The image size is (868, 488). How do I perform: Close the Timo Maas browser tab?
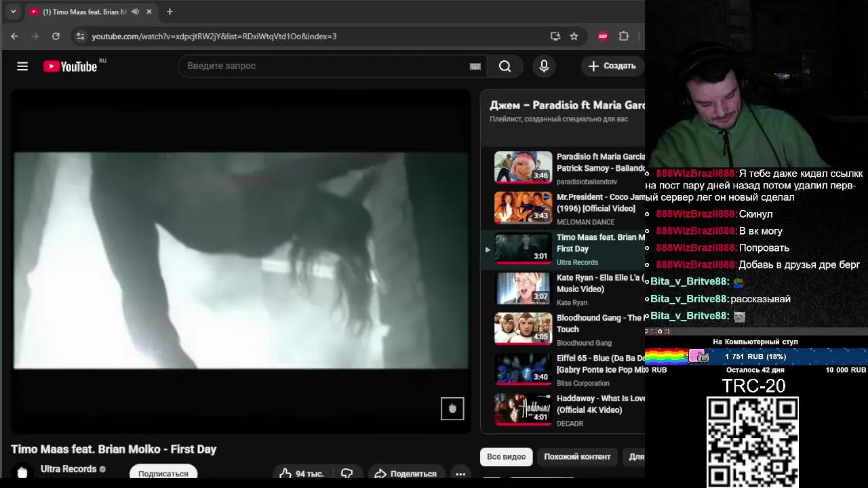tap(148, 12)
